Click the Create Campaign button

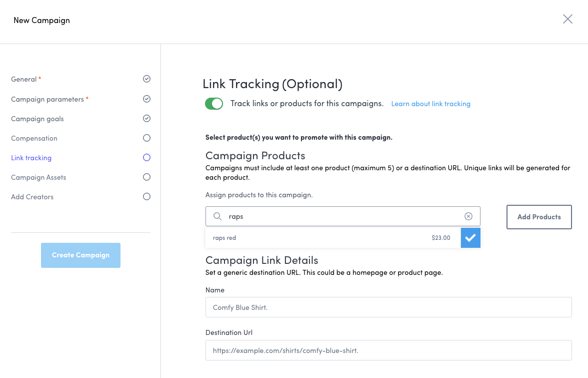[80, 255]
